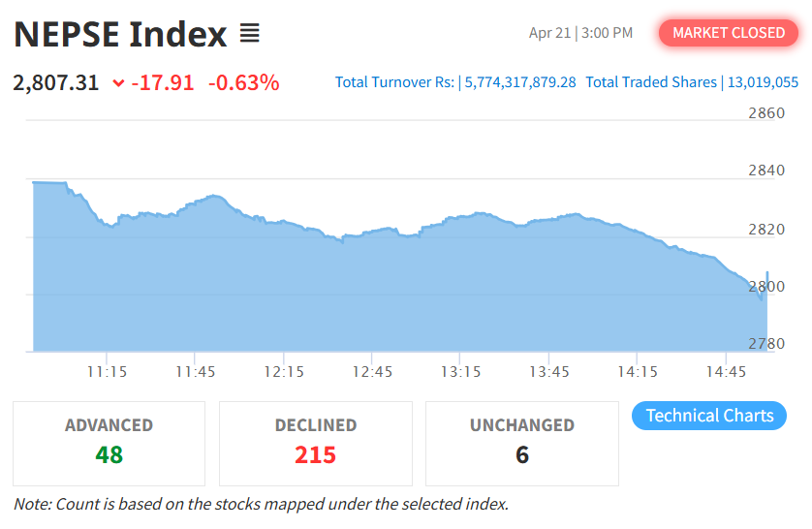Click the index value 2,807.31
Image resolution: width=812 pixels, height=529 pixels.
[x=56, y=82]
